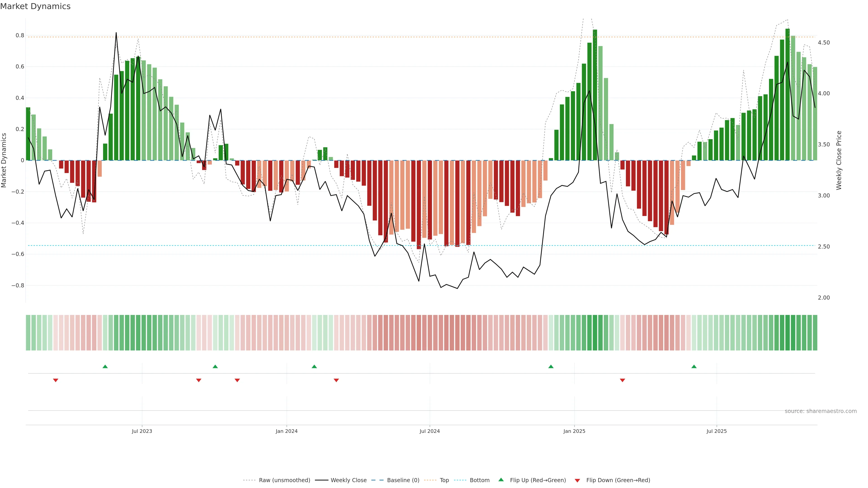Click the rightmost green Flip Up triangle marker
The width and height of the screenshot is (868, 488).
pyautogui.click(x=694, y=366)
